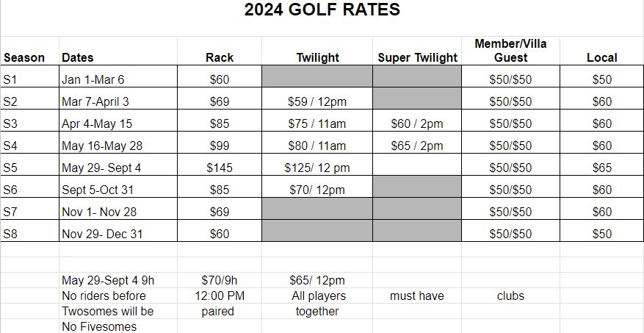Click the 2024 GOLF RATES title
Viewport: 644px width, 333px height.
click(x=322, y=10)
